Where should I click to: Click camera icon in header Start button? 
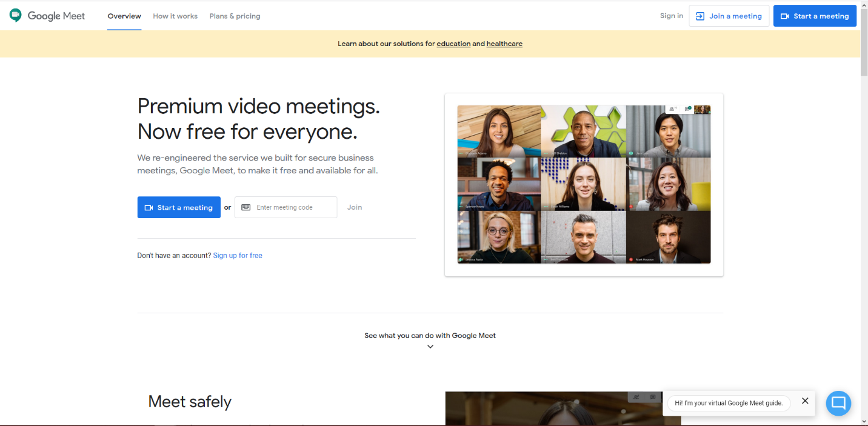(785, 16)
